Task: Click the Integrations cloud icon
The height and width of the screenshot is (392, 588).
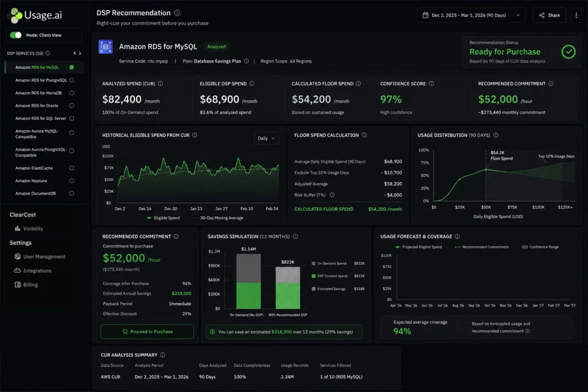Action: click(x=17, y=270)
